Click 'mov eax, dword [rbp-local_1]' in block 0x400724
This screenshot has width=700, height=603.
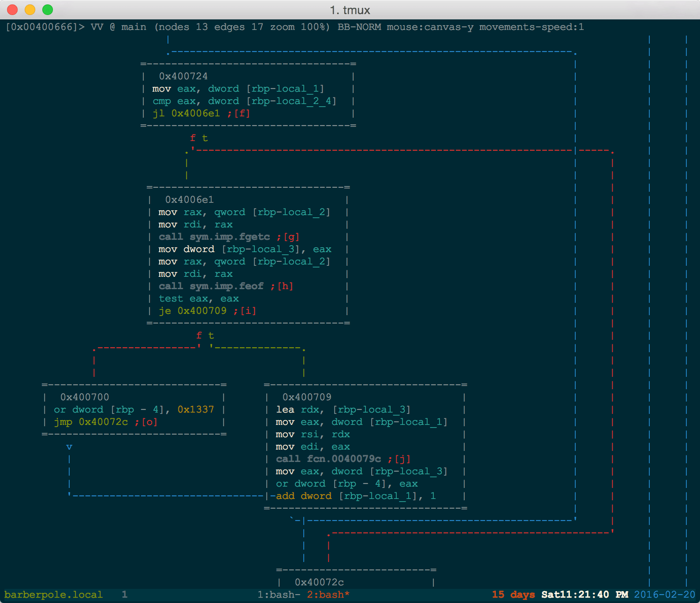pos(238,89)
